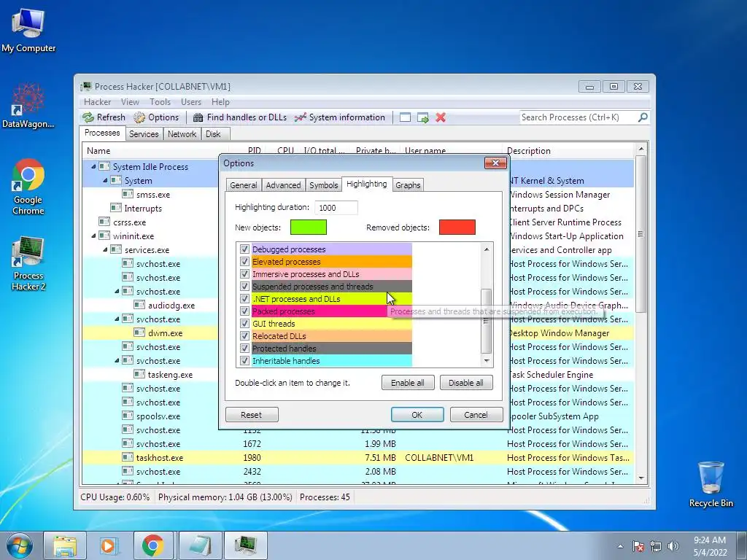Viewport: 747px width, 560px height.
Task: Open File Explorer from taskbar
Action: [65, 545]
